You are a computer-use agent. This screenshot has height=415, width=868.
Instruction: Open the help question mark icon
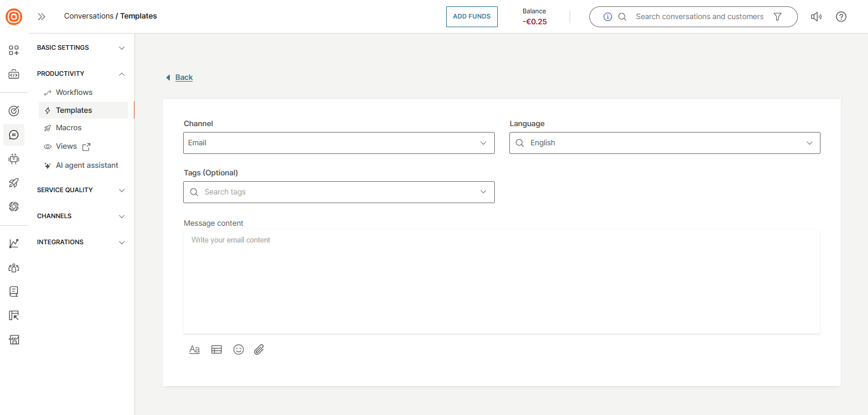pyautogui.click(x=841, y=17)
